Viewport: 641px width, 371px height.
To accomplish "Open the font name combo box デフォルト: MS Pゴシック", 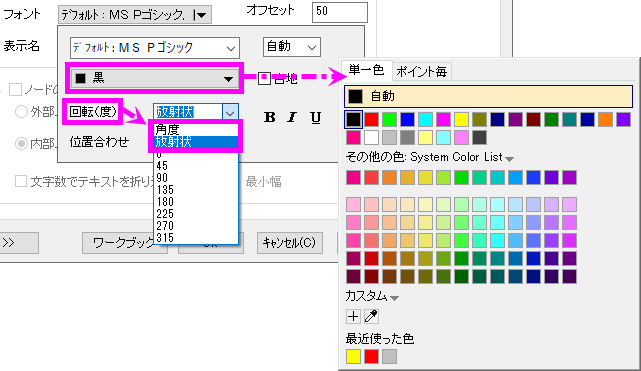I will [x=155, y=48].
